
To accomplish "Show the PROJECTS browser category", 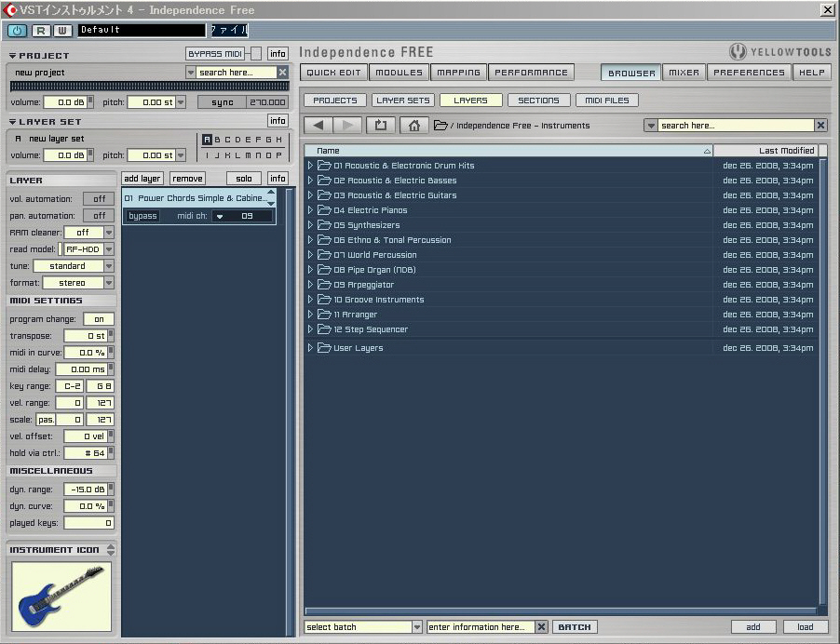I will [x=335, y=101].
